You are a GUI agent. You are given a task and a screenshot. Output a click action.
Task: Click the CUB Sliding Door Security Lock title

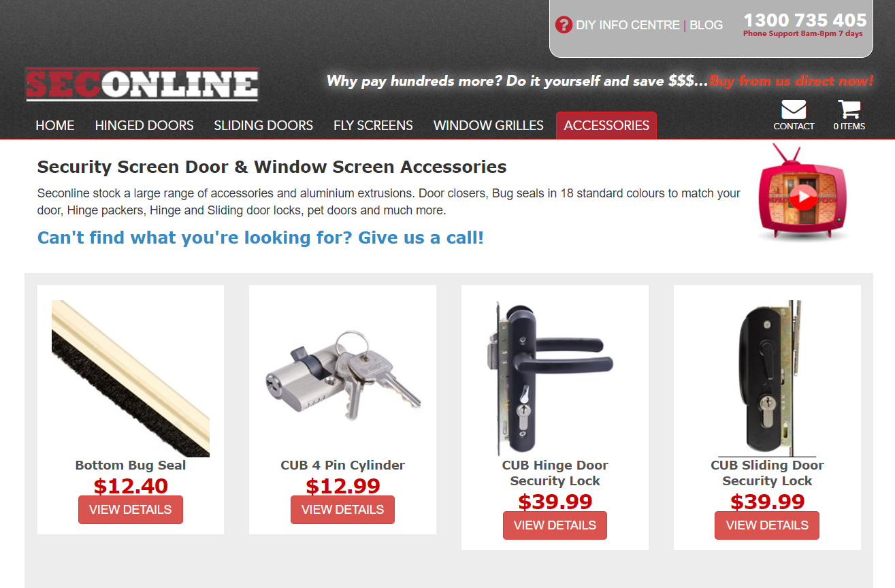tap(767, 473)
